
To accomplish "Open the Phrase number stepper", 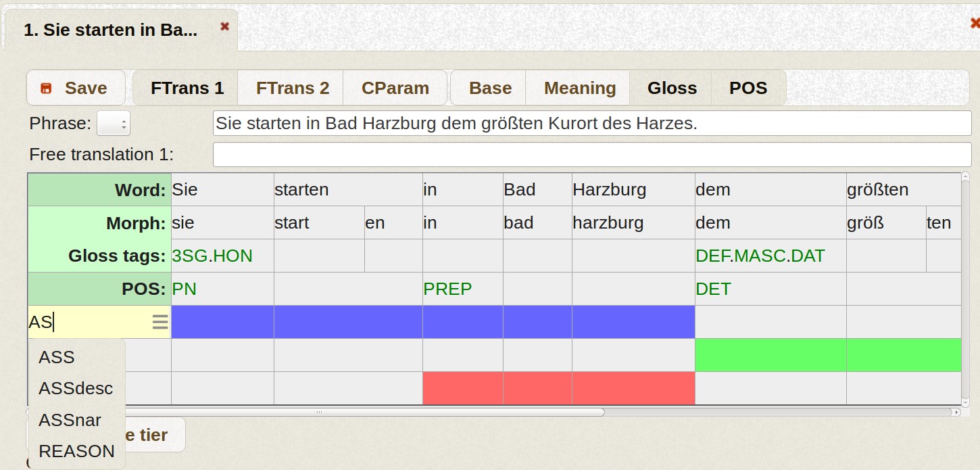I will [114, 124].
